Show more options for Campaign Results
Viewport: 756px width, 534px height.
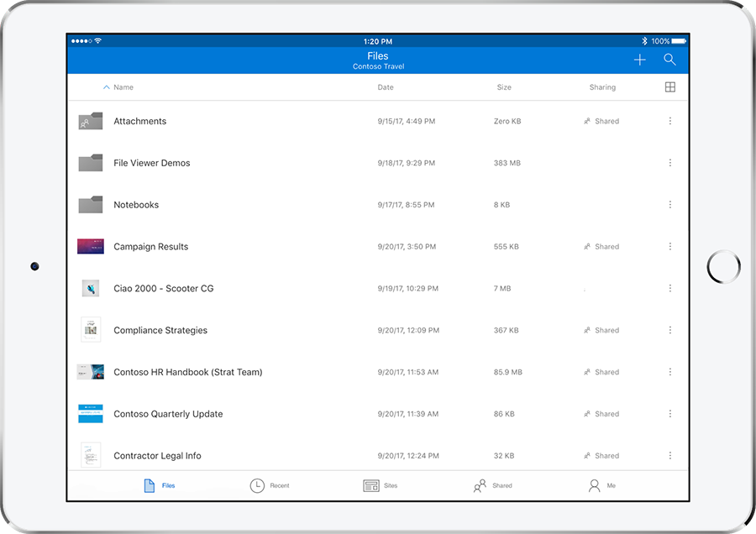[x=669, y=247]
